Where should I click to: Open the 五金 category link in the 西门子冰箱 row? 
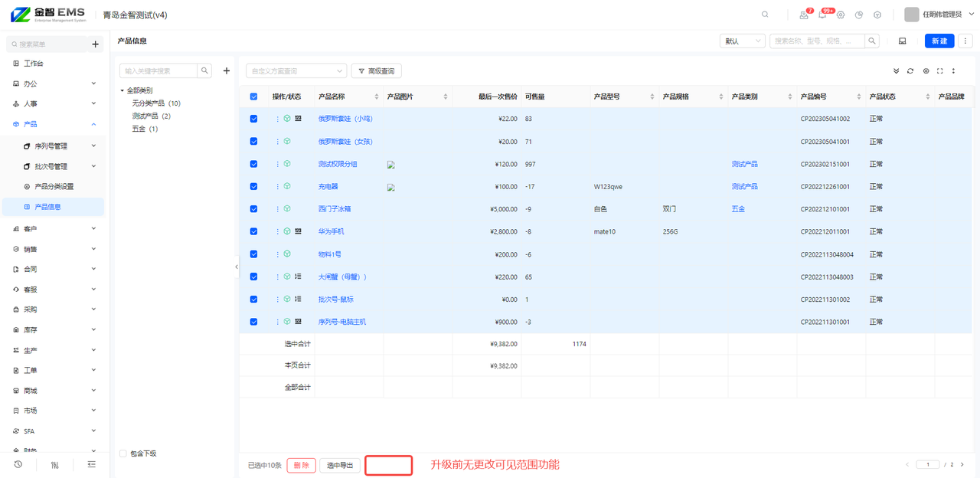pos(738,208)
